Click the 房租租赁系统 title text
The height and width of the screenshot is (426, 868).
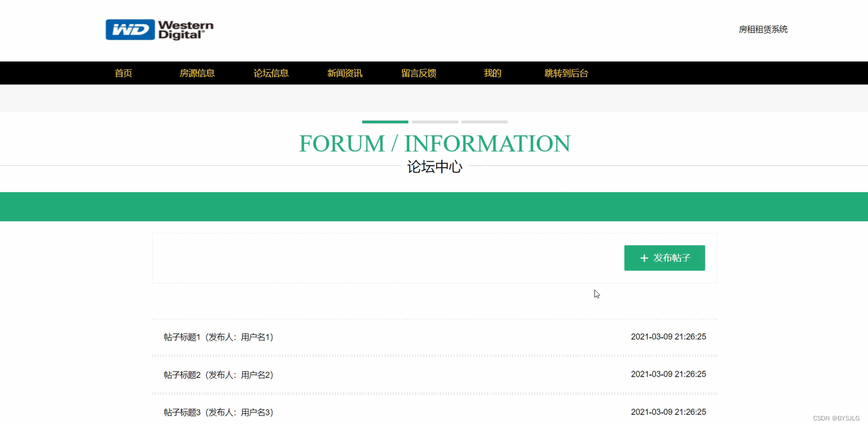[x=763, y=29]
